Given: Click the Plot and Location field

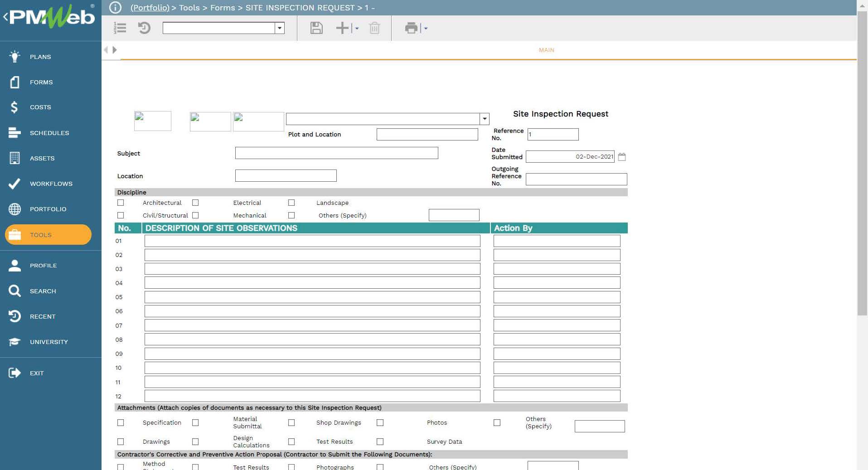Looking at the screenshot, I should 427,134.
